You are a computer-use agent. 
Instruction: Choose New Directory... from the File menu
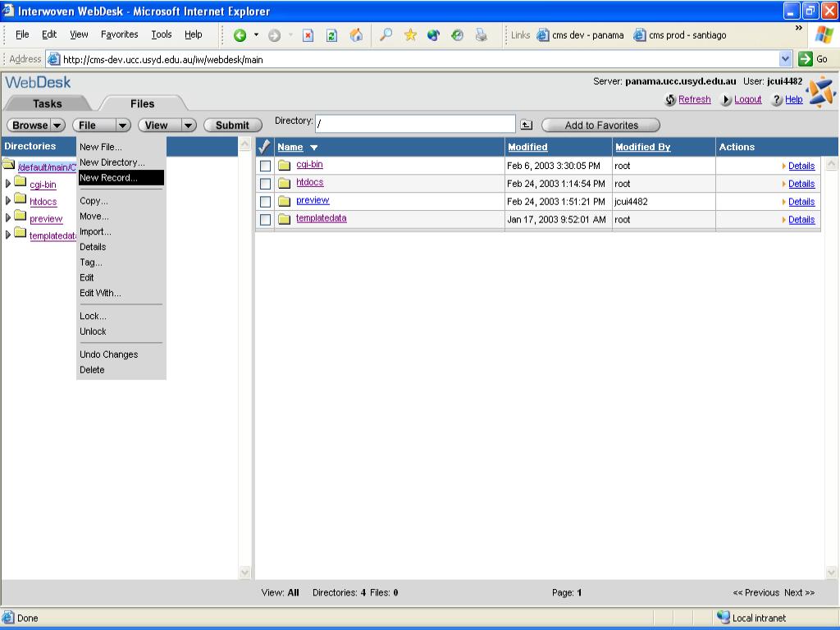pyautogui.click(x=112, y=162)
